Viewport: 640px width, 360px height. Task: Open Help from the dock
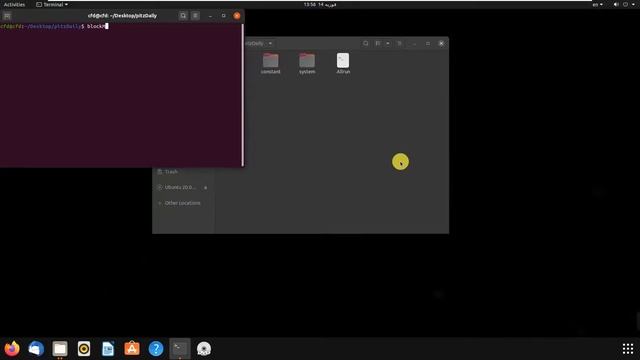point(156,349)
